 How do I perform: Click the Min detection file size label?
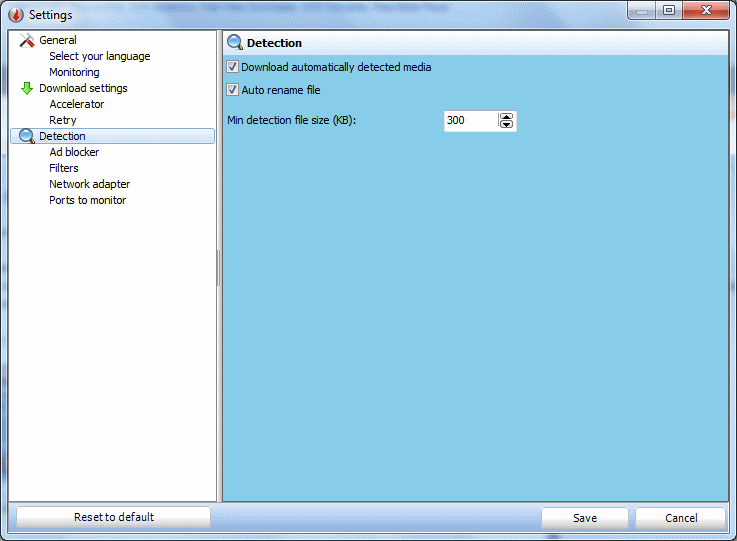pyautogui.click(x=291, y=120)
